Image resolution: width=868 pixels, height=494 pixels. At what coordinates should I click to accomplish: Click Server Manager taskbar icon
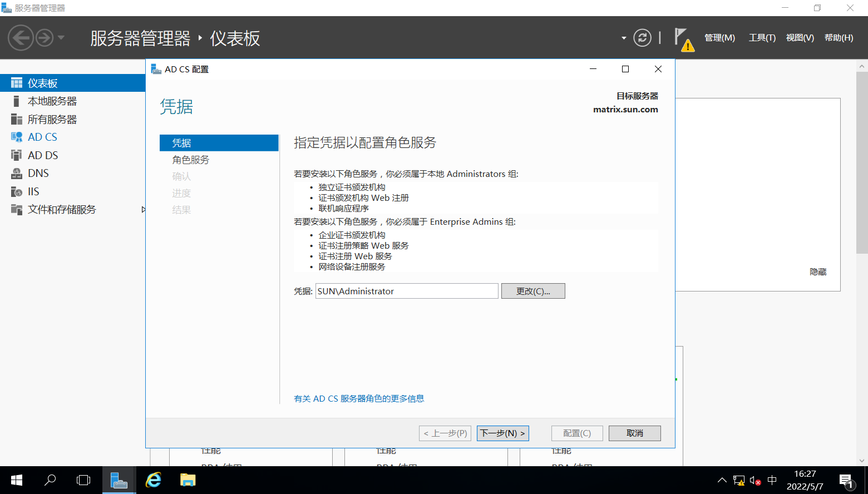119,480
